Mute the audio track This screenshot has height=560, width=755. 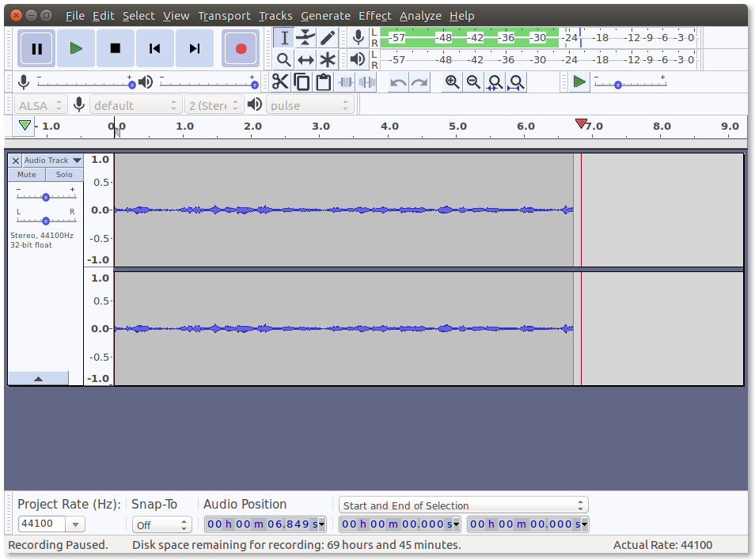click(x=27, y=174)
